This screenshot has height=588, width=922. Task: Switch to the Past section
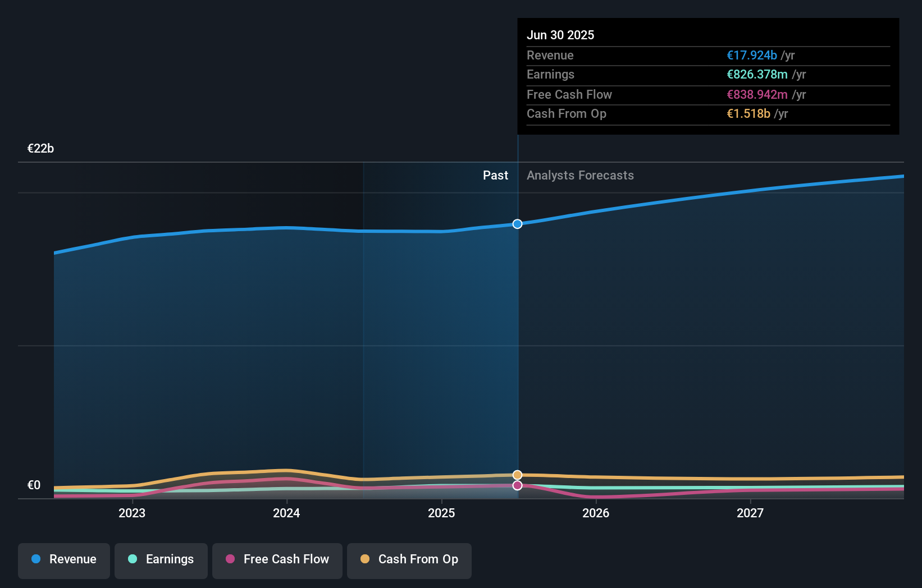495,175
